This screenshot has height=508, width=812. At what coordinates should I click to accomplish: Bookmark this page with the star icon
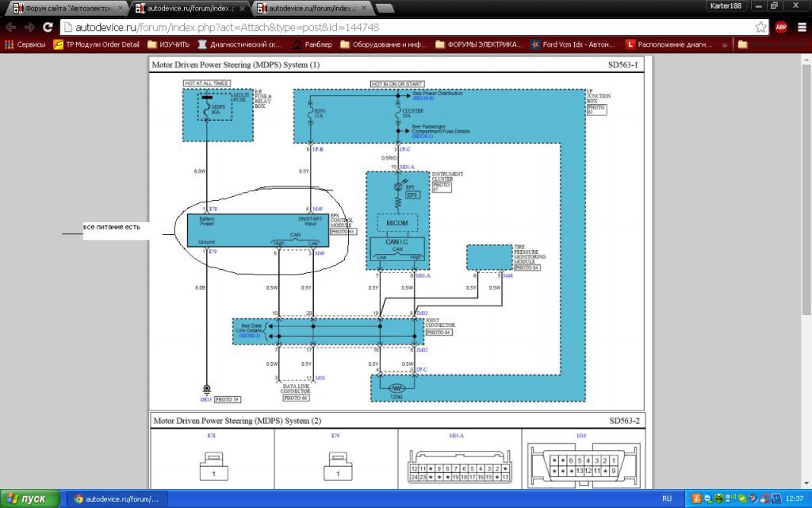760,27
